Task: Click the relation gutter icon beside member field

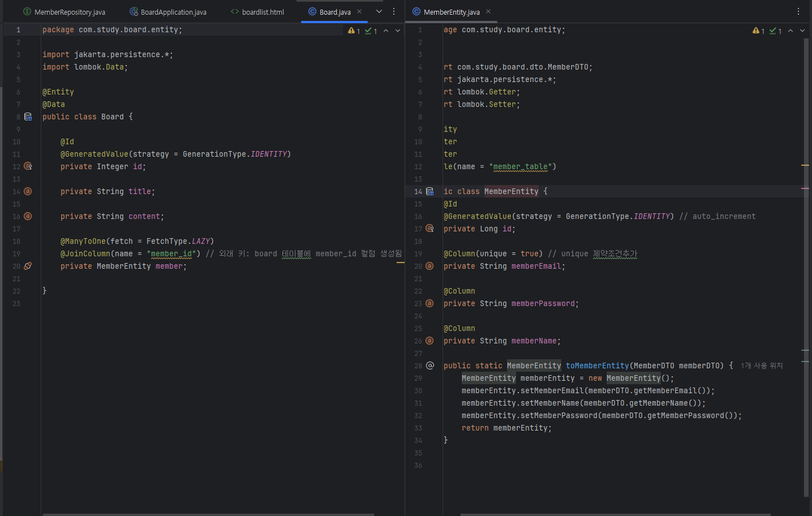Action: click(x=28, y=266)
